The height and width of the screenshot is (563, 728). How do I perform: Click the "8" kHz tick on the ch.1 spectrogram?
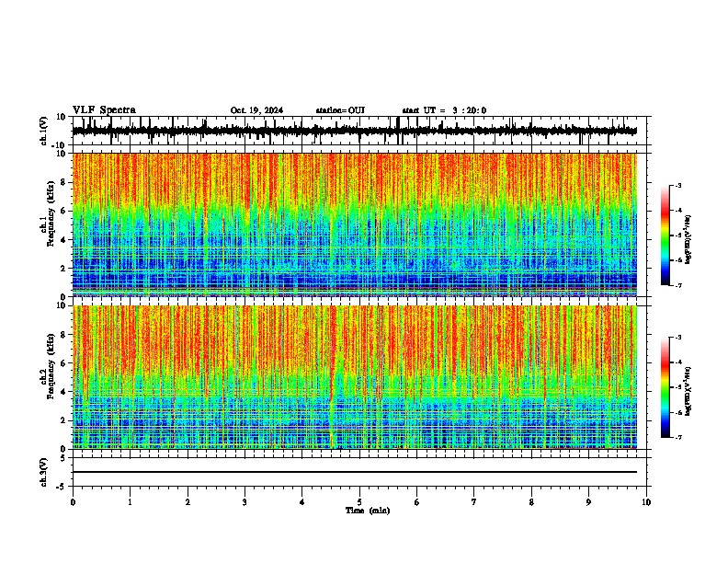[x=63, y=182]
